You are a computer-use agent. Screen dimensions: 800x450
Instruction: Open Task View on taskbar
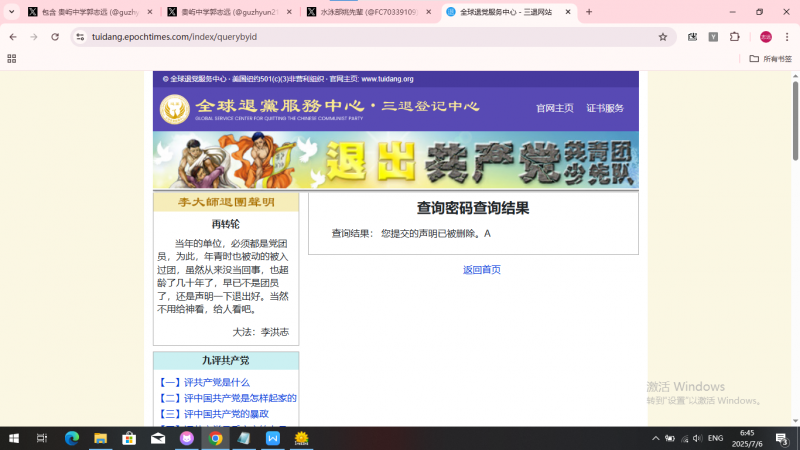point(42,438)
